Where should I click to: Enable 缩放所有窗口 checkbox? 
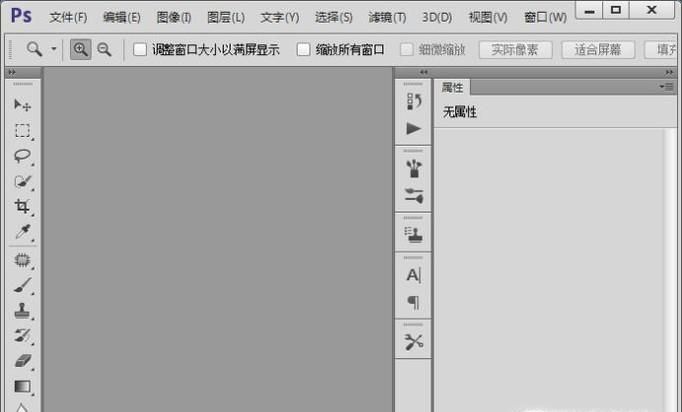pos(303,49)
